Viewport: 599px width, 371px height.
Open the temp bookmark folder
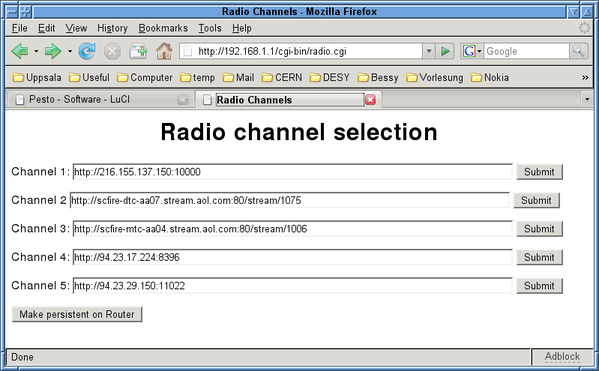pyautogui.click(x=197, y=78)
